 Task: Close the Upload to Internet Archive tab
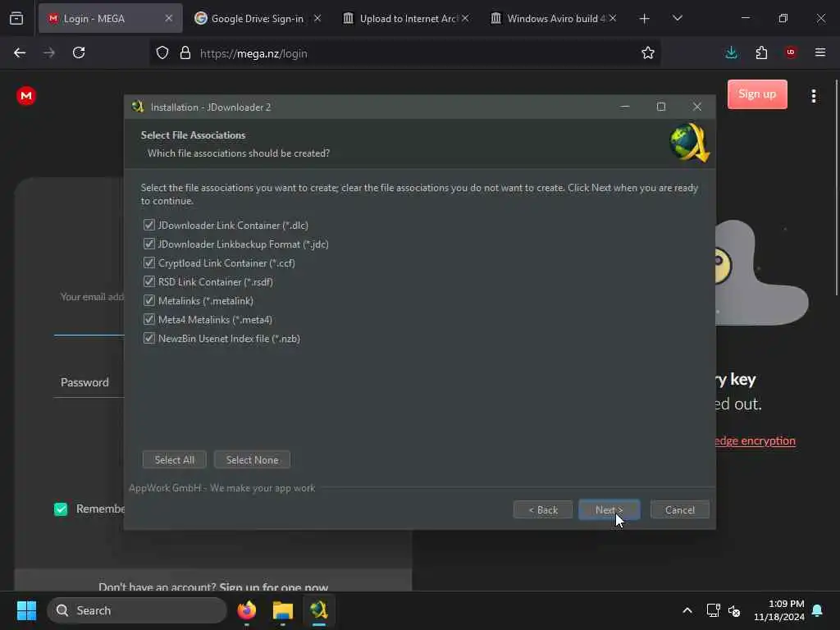[465, 18]
